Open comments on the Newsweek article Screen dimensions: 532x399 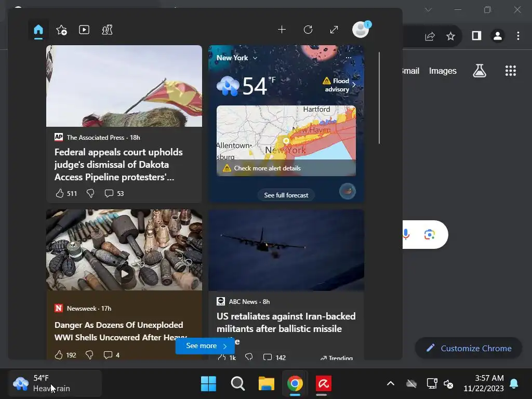click(x=108, y=355)
